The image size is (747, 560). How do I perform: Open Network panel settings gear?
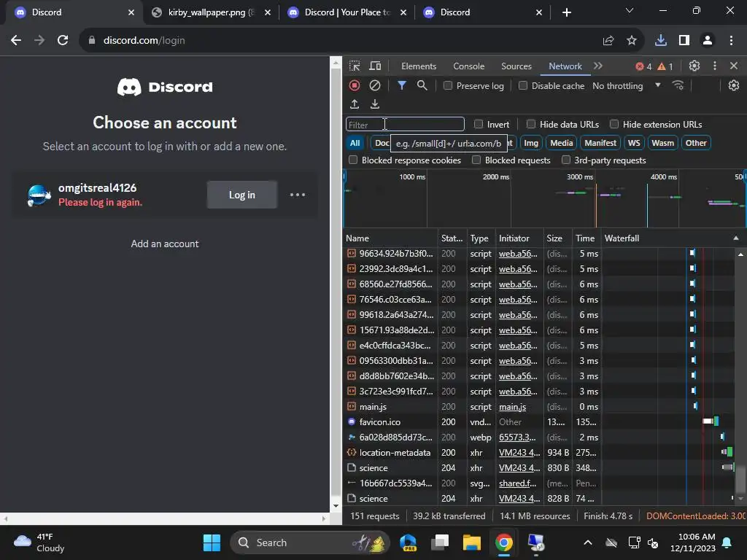click(x=734, y=85)
